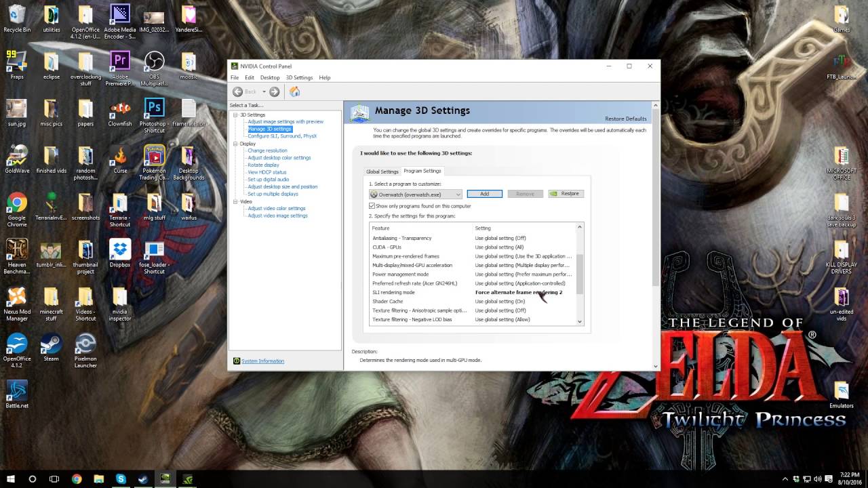Switch to Global Settings tab

point(382,171)
